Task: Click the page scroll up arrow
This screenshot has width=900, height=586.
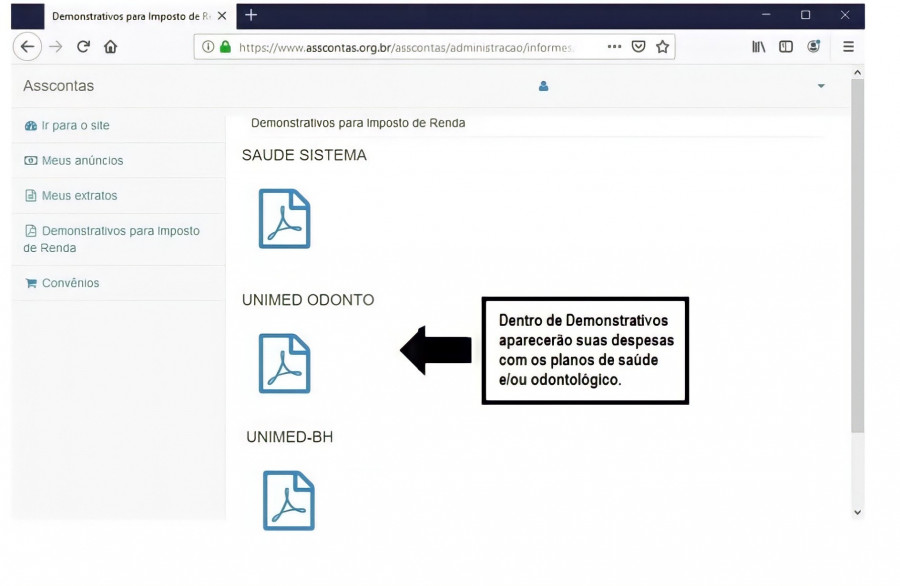Action: 858,73
